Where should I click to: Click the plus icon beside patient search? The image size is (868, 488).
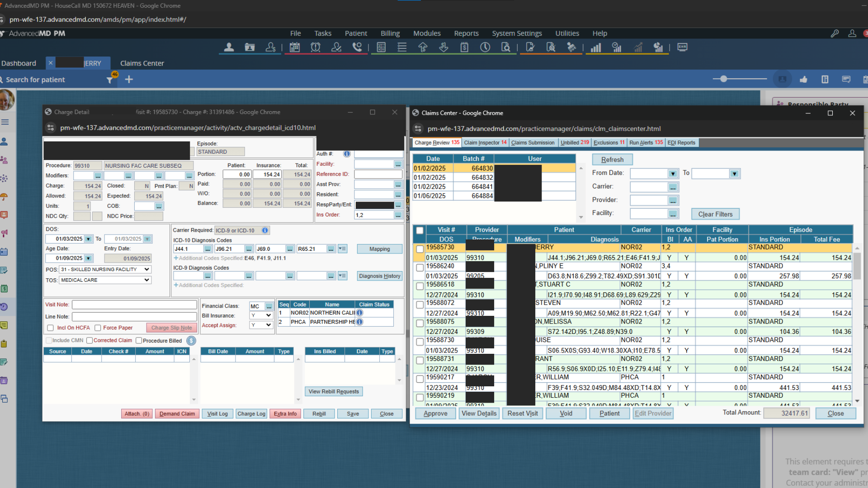point(129,80)
